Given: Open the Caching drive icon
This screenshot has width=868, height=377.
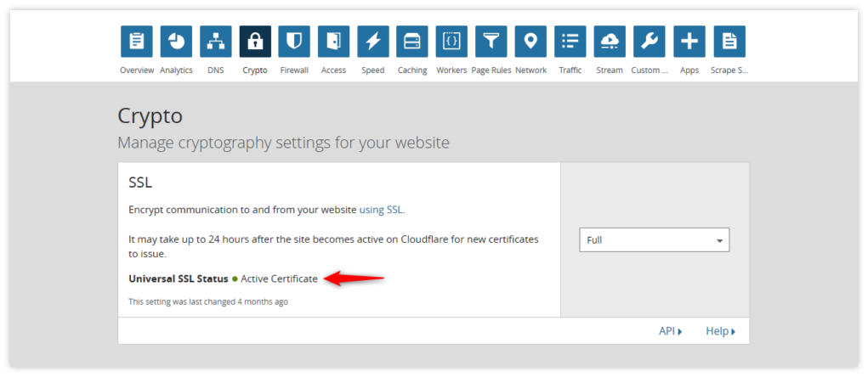Looking at the screenshot, I should (x=412, y=42).
